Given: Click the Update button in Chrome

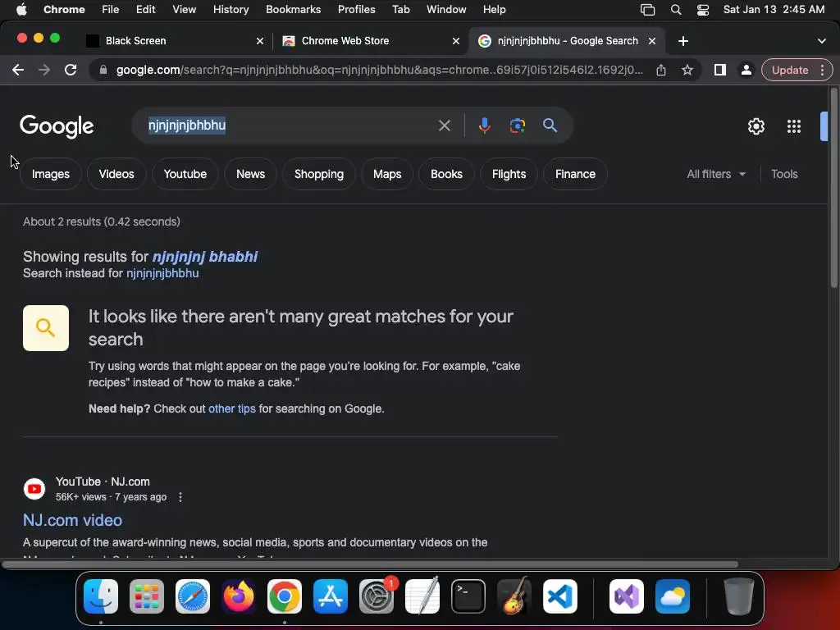Looking at the screenshot, I should tap(790, 70).
